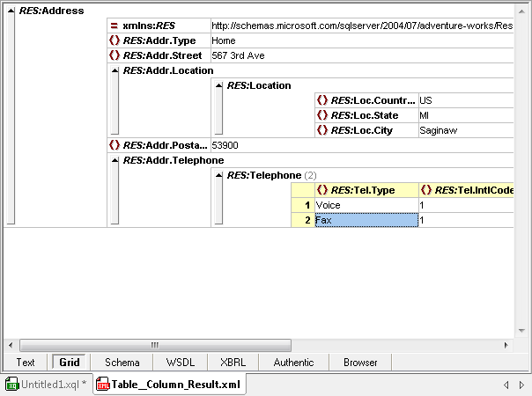Open the Untitled1.xql document tab

coord(47,385)
